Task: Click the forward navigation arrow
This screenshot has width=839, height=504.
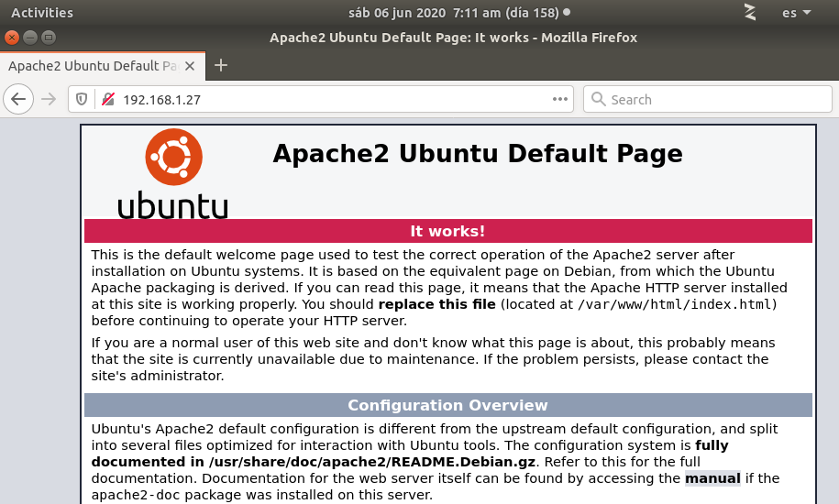Action: point(49,99)
